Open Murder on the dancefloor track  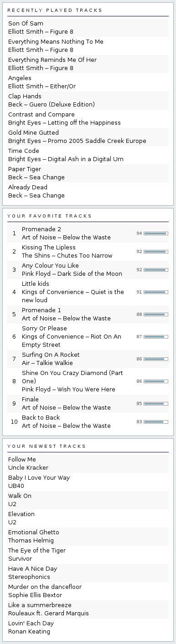tap(45, 587)
